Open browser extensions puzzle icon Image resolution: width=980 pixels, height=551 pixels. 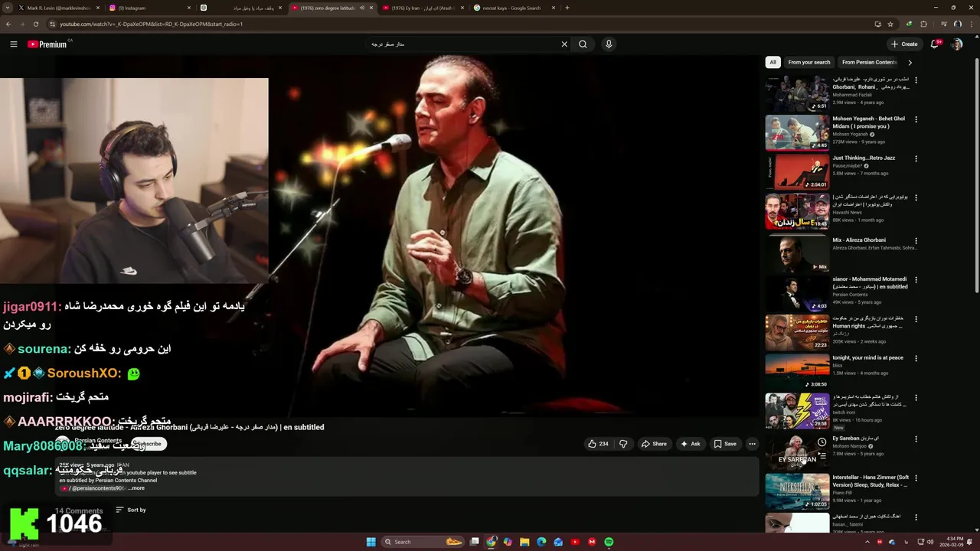[x=923, y=24]
